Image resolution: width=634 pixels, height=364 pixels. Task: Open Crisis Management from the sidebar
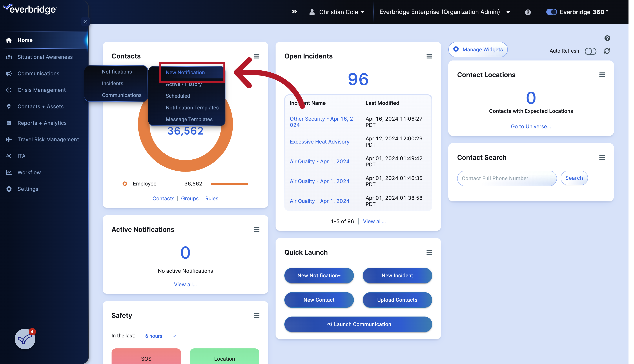pos(41,90)
